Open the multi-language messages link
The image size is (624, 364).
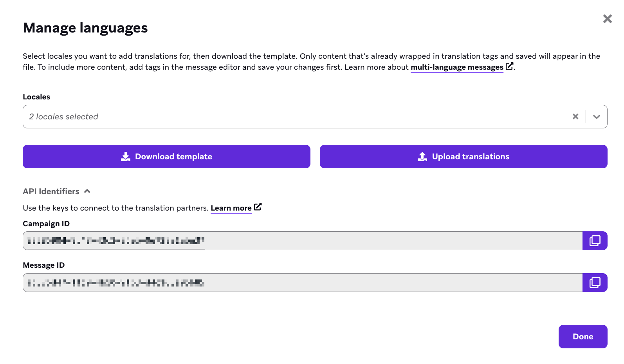(x=457, y=67)
